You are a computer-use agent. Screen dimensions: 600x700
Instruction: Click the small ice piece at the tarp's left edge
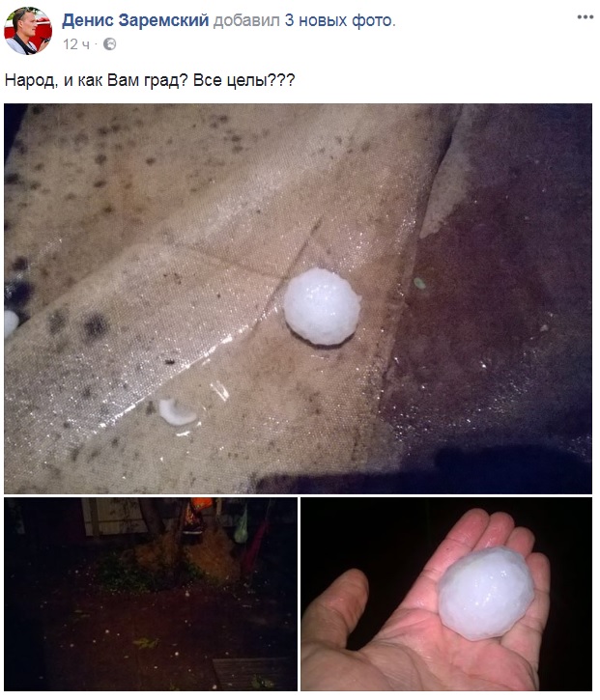pos(11,322)
